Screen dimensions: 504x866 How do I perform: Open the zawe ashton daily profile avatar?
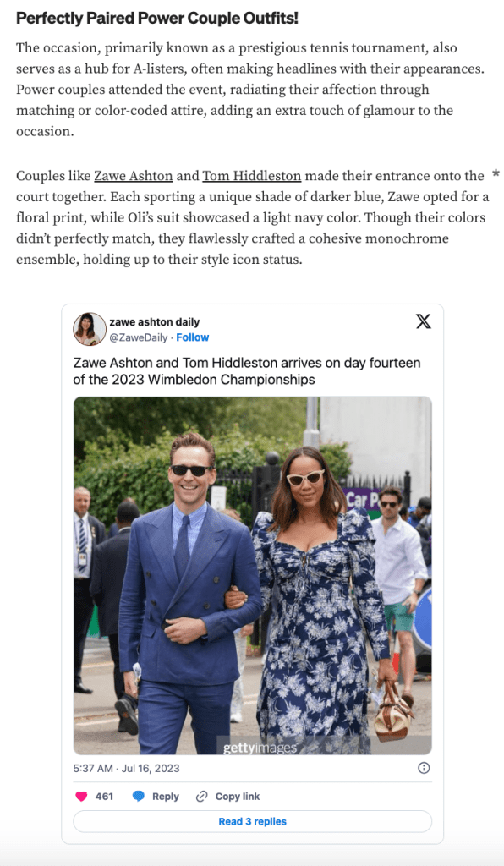[90, 329]
